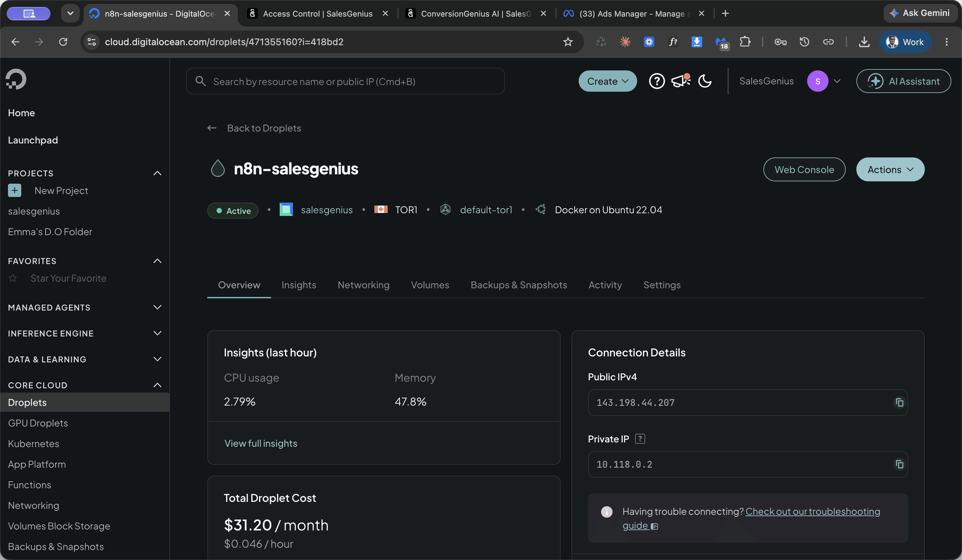Open the Create dropdown

[607, 81]
